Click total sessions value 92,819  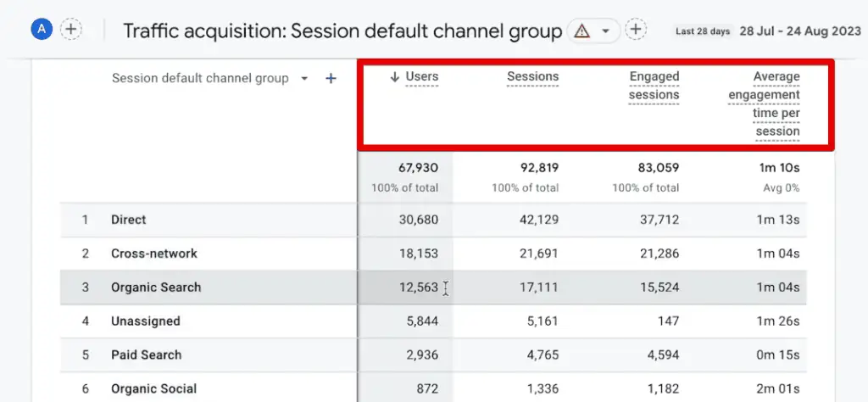[x=538, y=168]
